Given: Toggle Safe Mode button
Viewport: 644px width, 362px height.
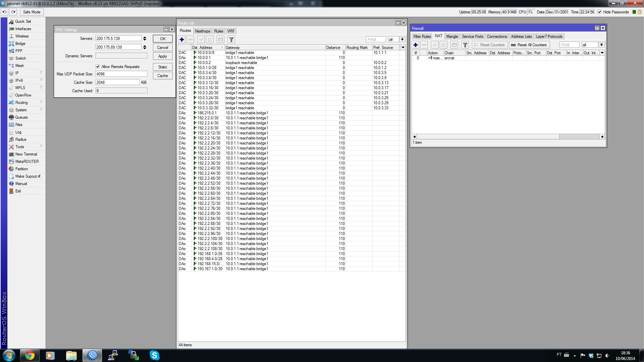Looking at the screenshot, I should (32, 12).
